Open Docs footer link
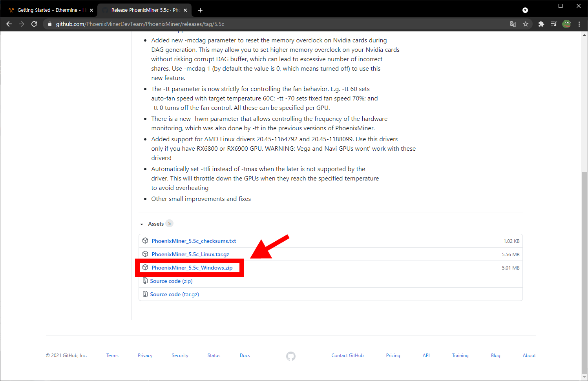Image resolution: width=588 pixels, height=381 pixels. tap(245, 355)
